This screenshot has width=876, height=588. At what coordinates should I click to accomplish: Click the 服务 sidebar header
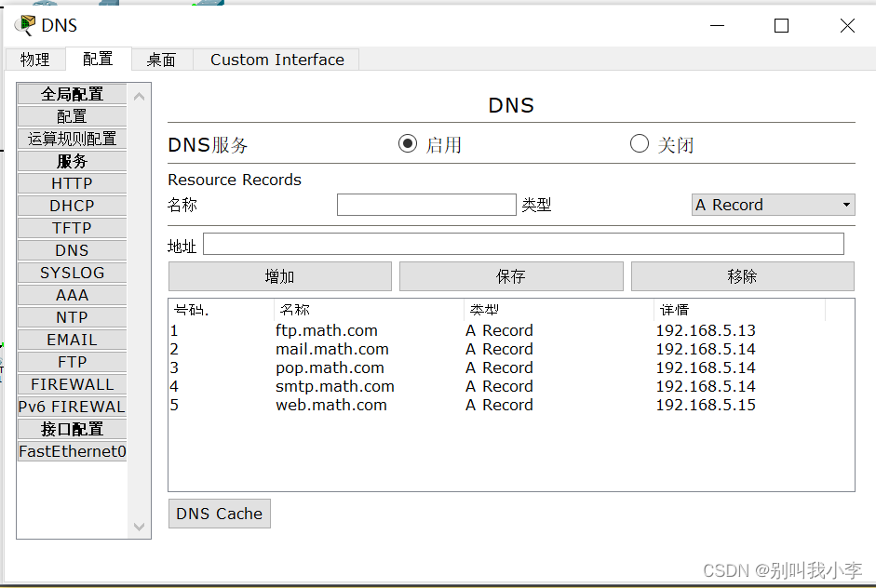point(72,161)
